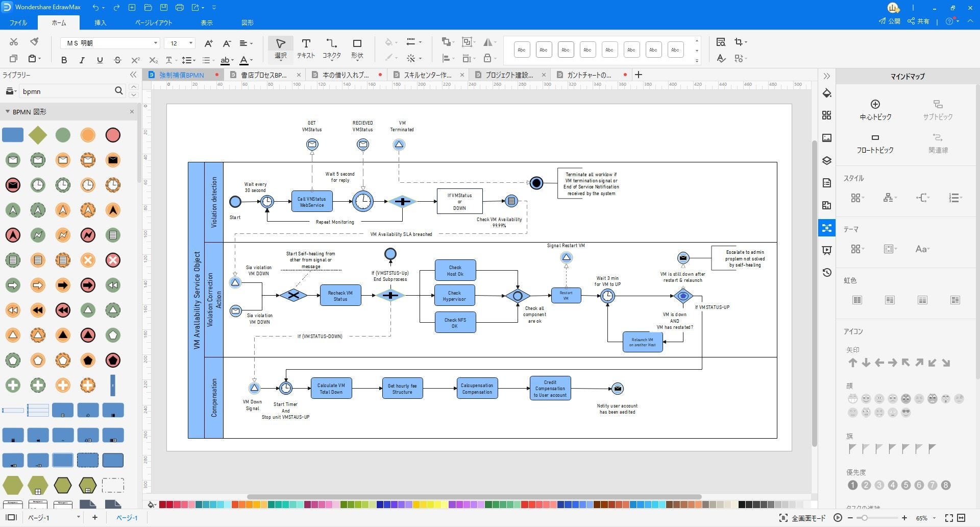
Task: Open the 挿入 ribbon tab
Action: coord(100,22)
